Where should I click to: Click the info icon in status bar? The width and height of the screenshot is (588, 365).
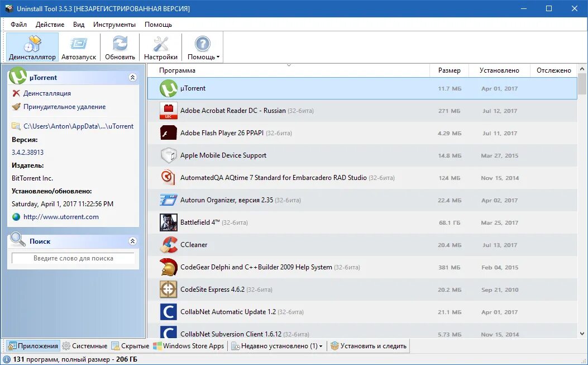6,359
